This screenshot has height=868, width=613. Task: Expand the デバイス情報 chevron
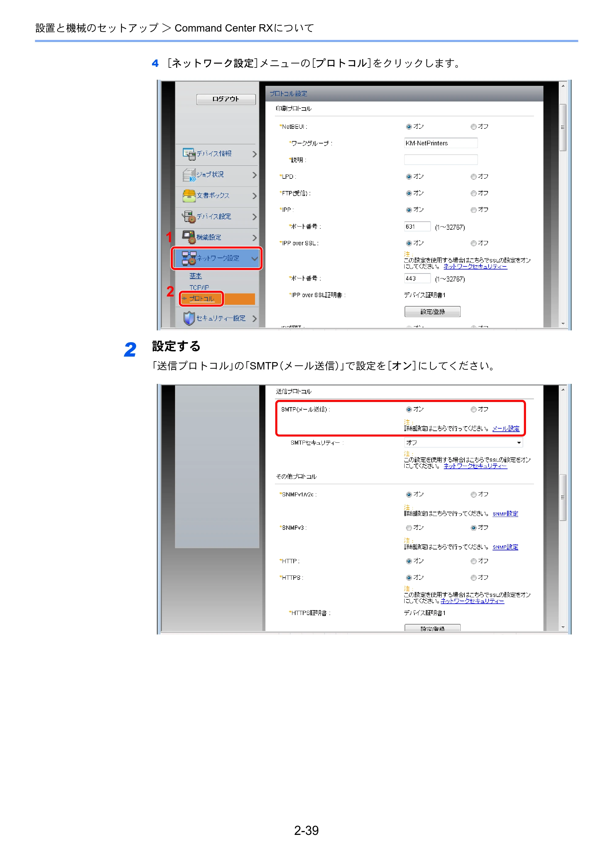[254, 154]
